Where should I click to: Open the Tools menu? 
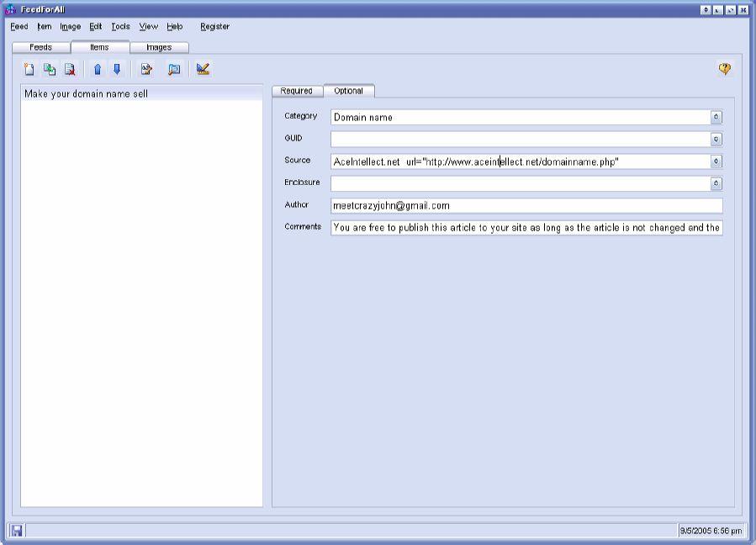pyautogui.click(x=121, y=27)
